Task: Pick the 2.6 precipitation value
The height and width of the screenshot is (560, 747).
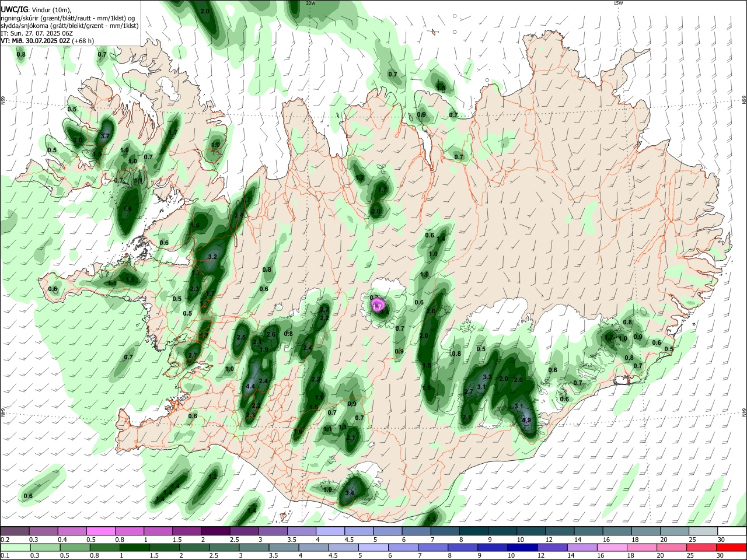Action: (x=271, y=334)
